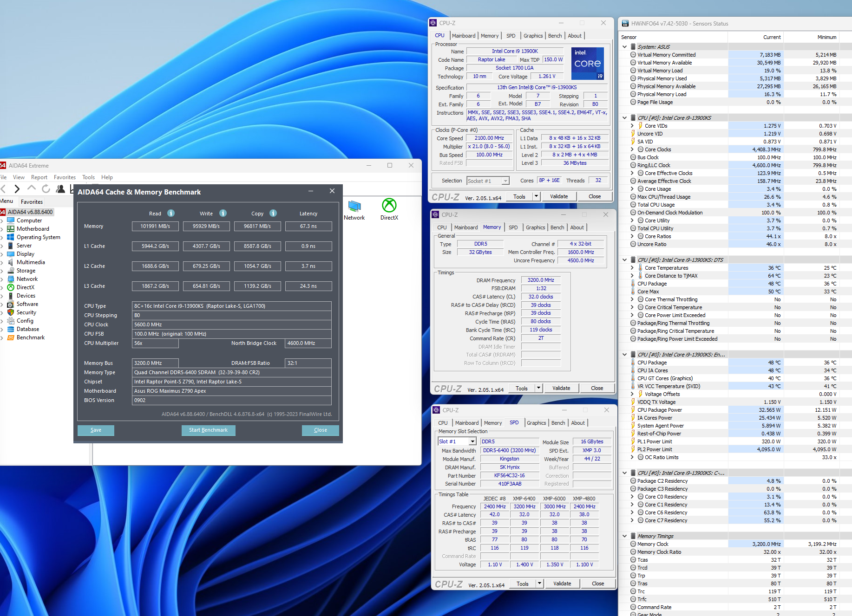852x616 pixels.
Task: Click the Minimum column header in HWiNFO64
Action: click(826, 37)
